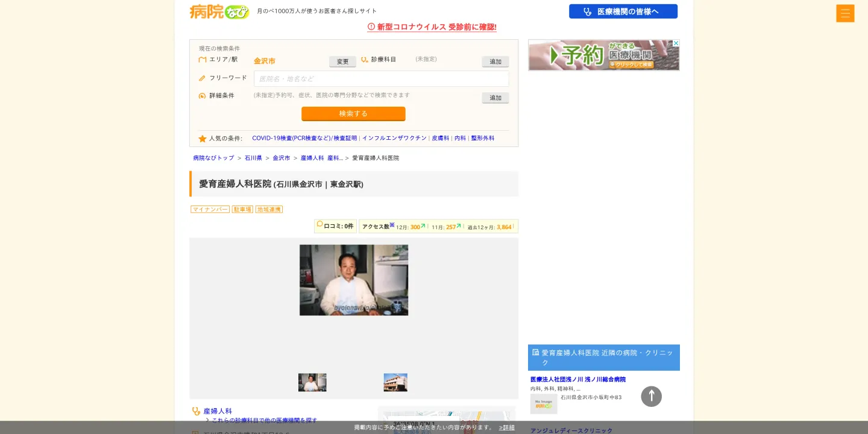
Task: Click the 詳細 link in bottom notice bar
Action: [x=507, y=427]
